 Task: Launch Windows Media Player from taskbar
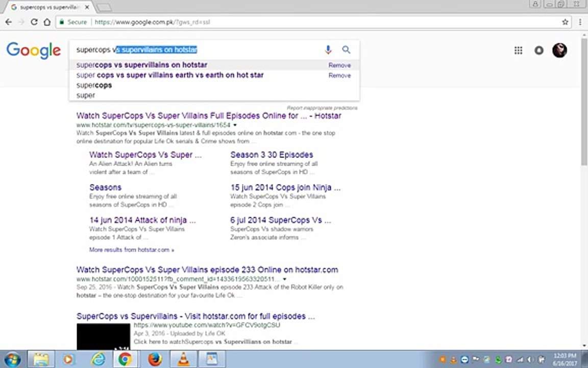69,359
